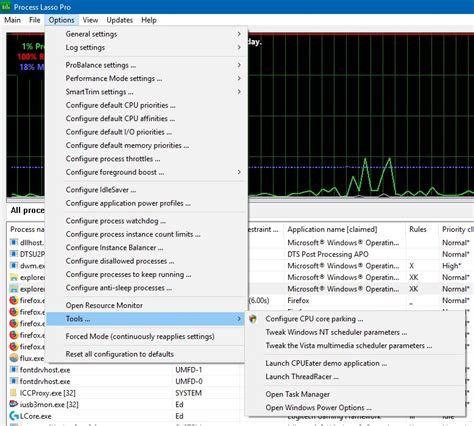Click the DTSU2P process icon
This screenshot has width=474, height=426.
pos(14,254)
